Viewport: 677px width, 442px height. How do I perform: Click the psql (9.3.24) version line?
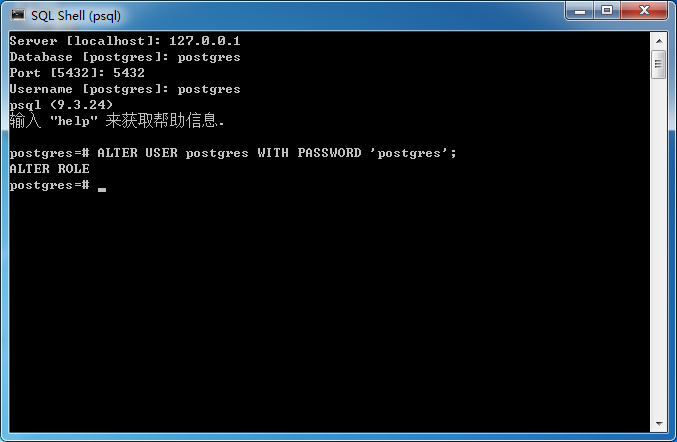pyautogui.click(x=61, y=105)
